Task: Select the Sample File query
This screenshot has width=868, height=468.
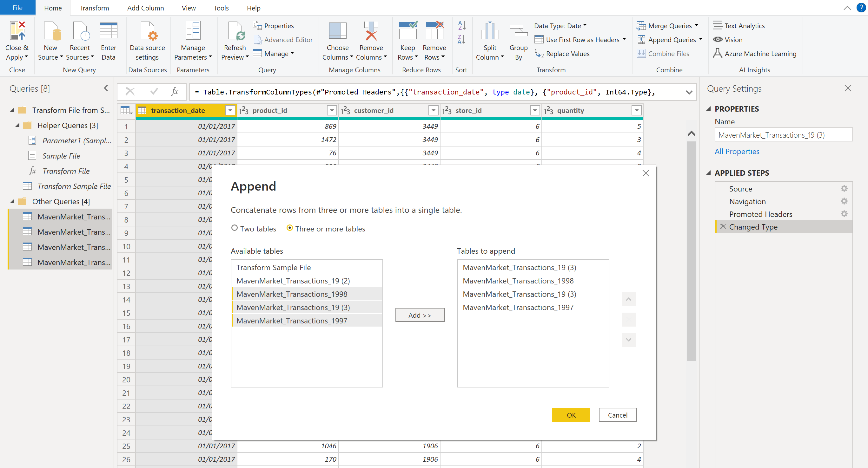Action: [x=61, y=156]
